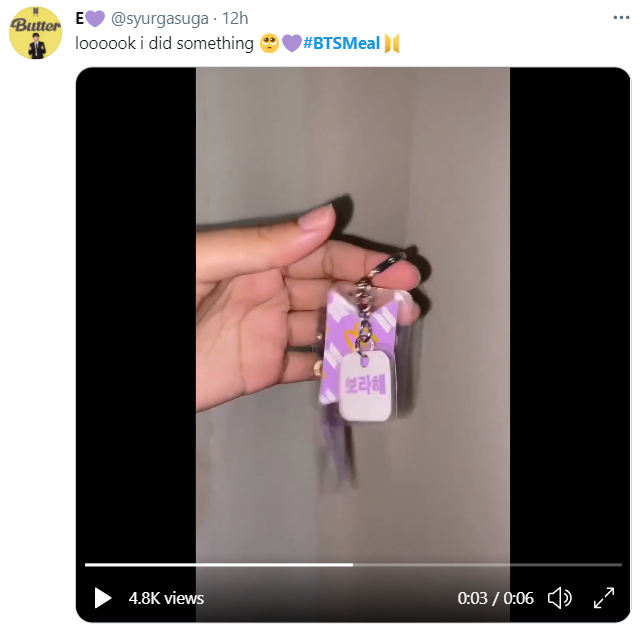Image resolution: width=640 pixels, height=633 pixels.
Task: Click the pleading face emoji in tweet
Action: pos(269,43)
